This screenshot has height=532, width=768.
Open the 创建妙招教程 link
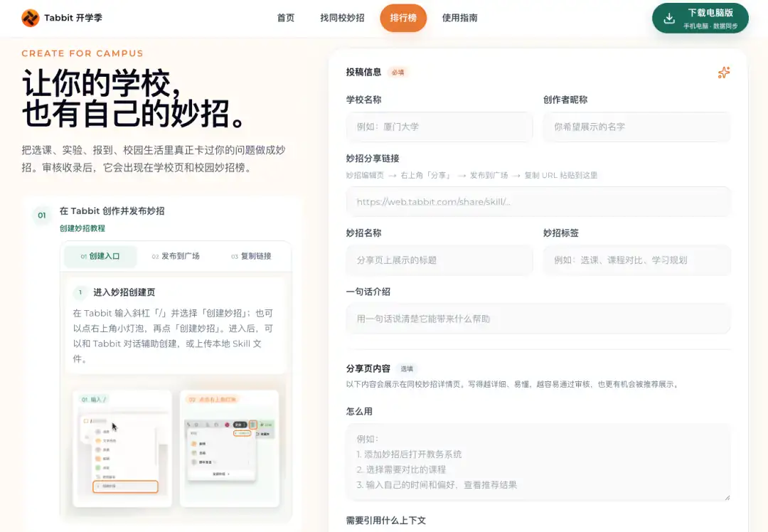coord(82,228)
